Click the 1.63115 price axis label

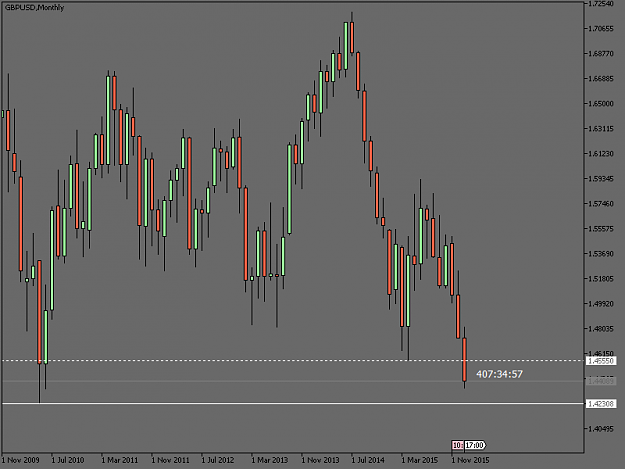click(x=601, y=129)
